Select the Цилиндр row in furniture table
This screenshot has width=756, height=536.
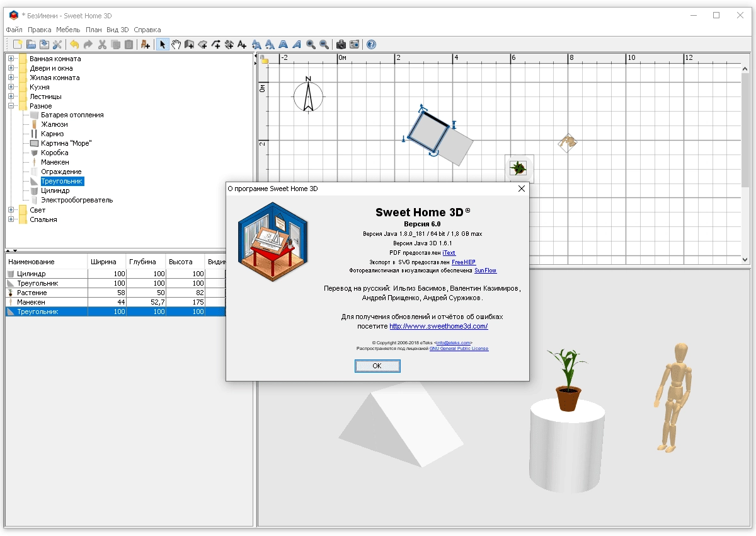pyautogui.click(x=115, y=274)
